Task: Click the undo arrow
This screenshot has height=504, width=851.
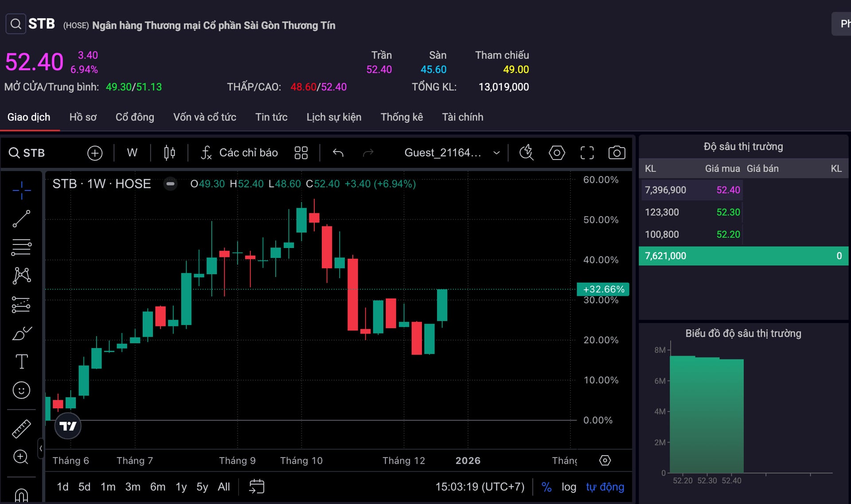Action: [338, 153]
